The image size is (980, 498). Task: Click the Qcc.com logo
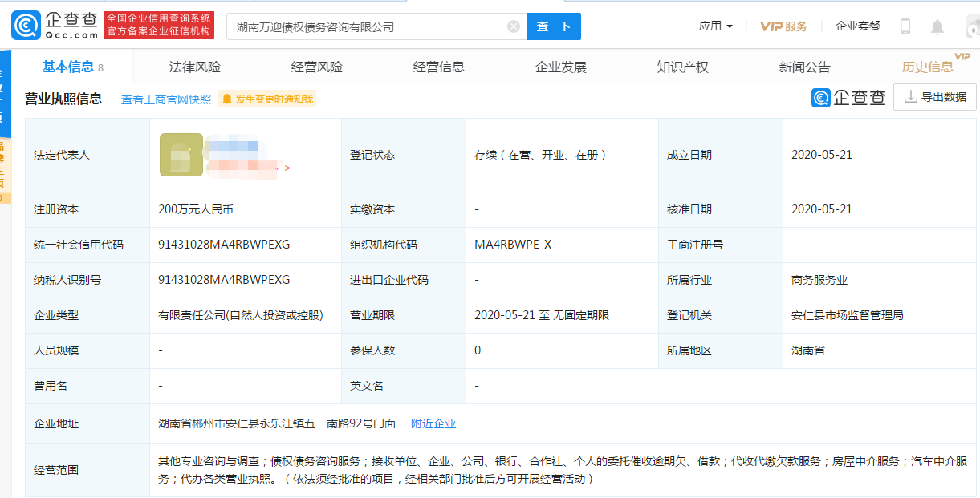point(55,26)
